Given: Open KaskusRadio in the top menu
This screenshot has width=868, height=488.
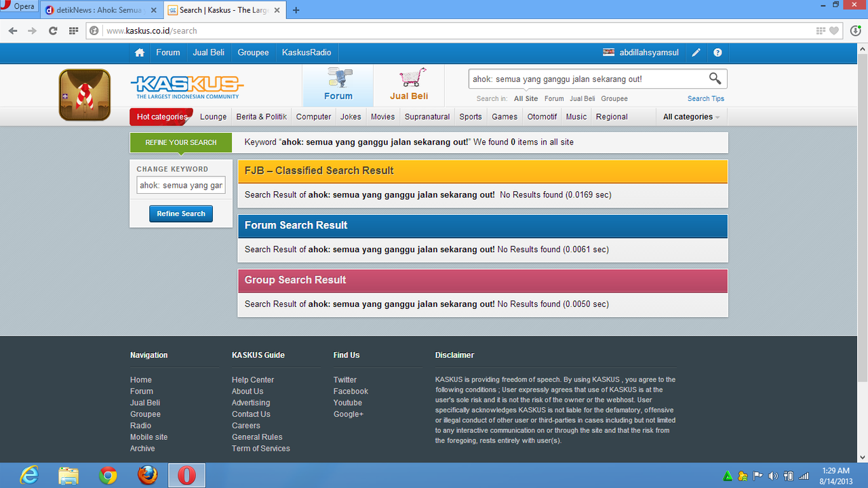Looking at the screenshot, I should [307, 52].
